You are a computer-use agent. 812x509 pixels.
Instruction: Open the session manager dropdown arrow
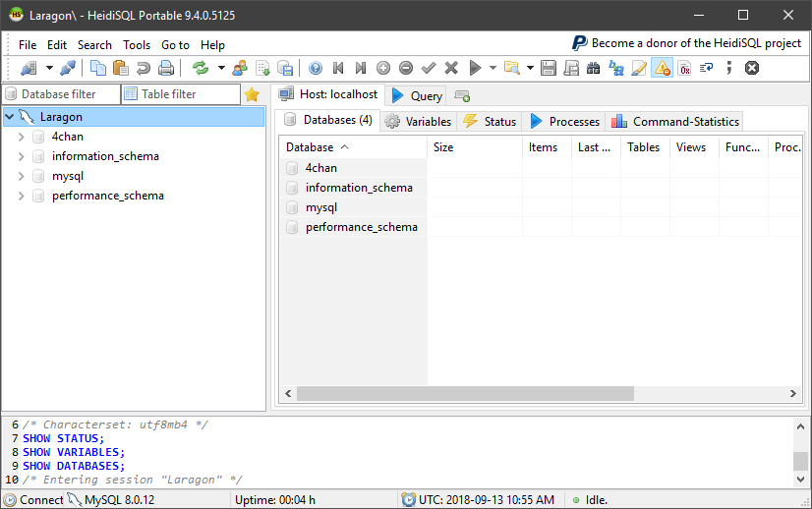click(49, 68)
